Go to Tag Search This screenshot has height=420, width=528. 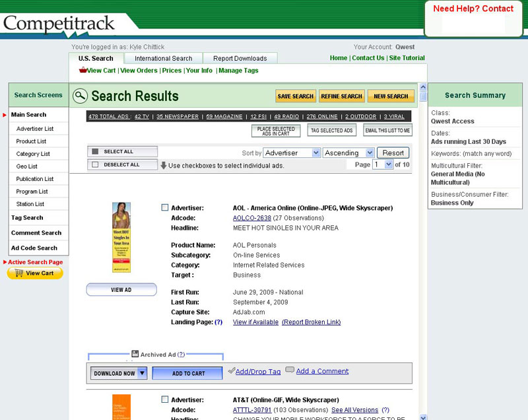coord(27,217)
